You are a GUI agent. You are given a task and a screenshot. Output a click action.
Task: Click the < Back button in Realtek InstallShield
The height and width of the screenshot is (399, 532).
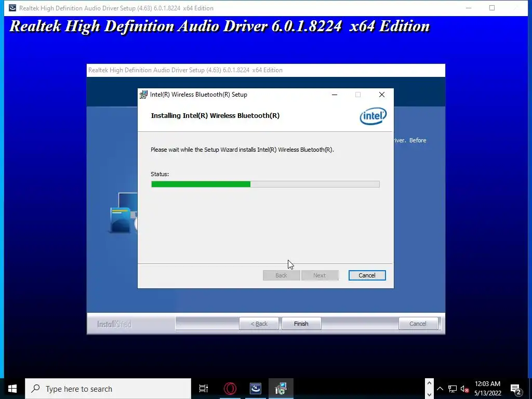pos(259,324)
